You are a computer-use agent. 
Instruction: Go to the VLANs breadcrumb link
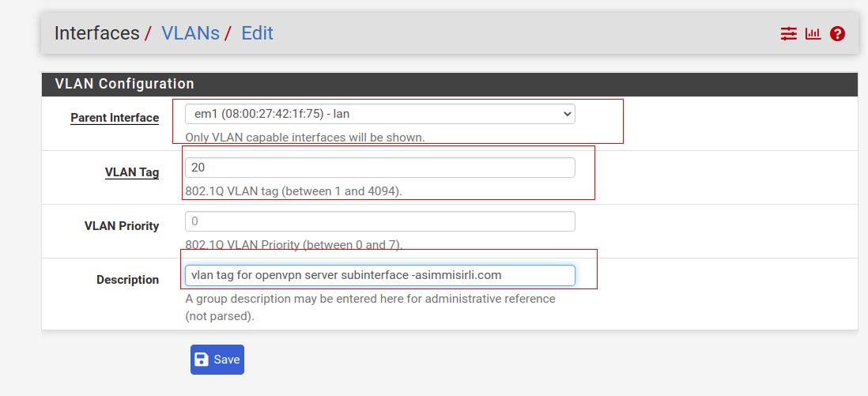tap(191, 33)
